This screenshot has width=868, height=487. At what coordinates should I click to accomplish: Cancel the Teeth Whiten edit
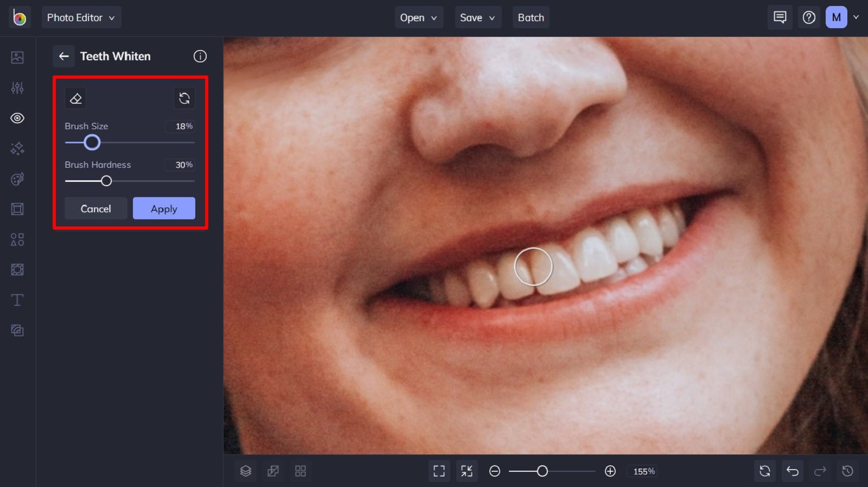pos(95,208)
